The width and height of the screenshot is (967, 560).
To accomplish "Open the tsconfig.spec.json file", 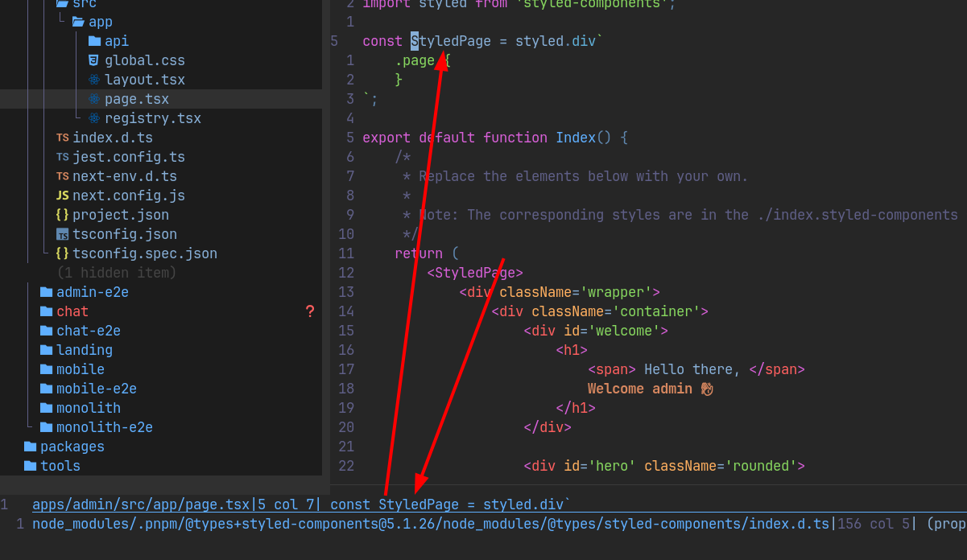I will 145,253.
